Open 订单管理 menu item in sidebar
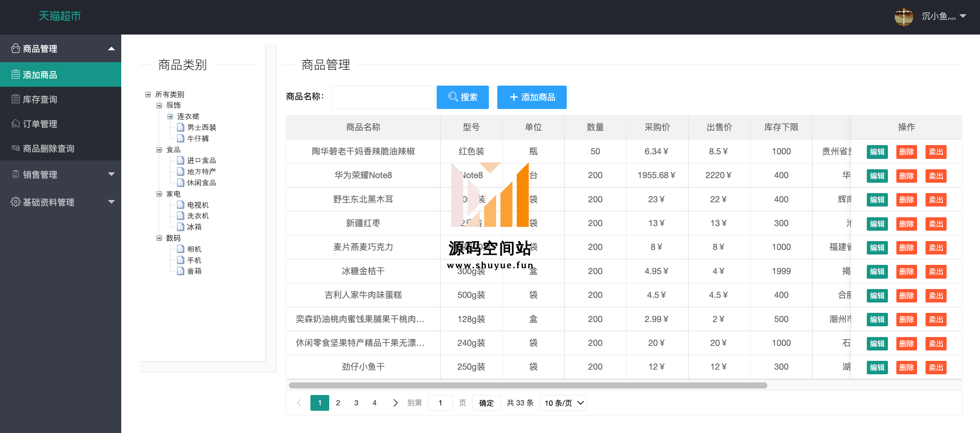 click(61, 124)
